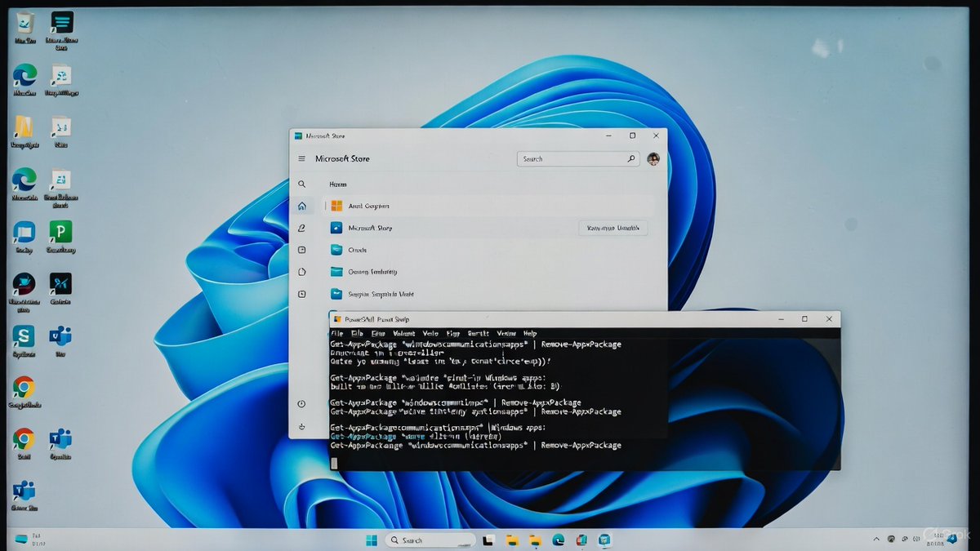
Task: Click inside the Microsoft Store search field
Action: click(x=577, y=159)
